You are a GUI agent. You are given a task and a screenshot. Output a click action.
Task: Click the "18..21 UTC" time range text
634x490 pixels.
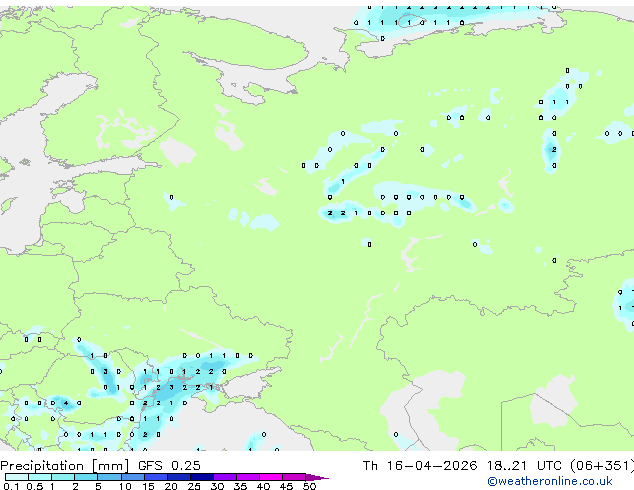[x=524, y=466]
